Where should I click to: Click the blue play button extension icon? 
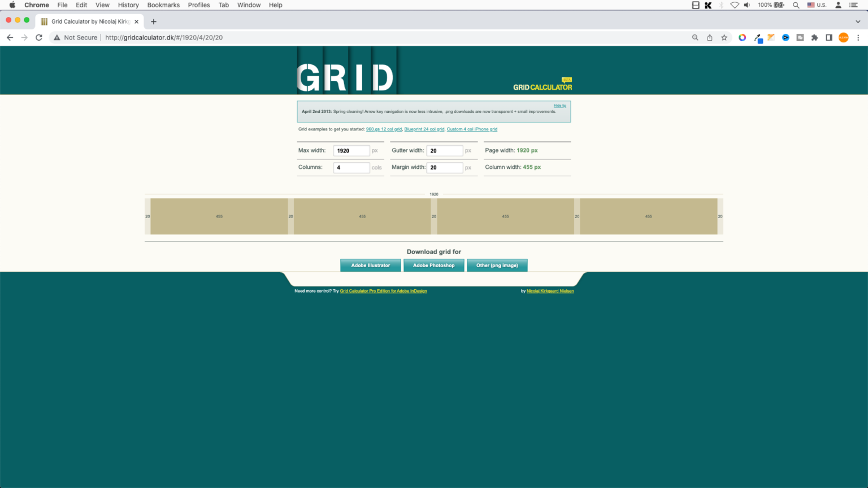click(785, 37)
